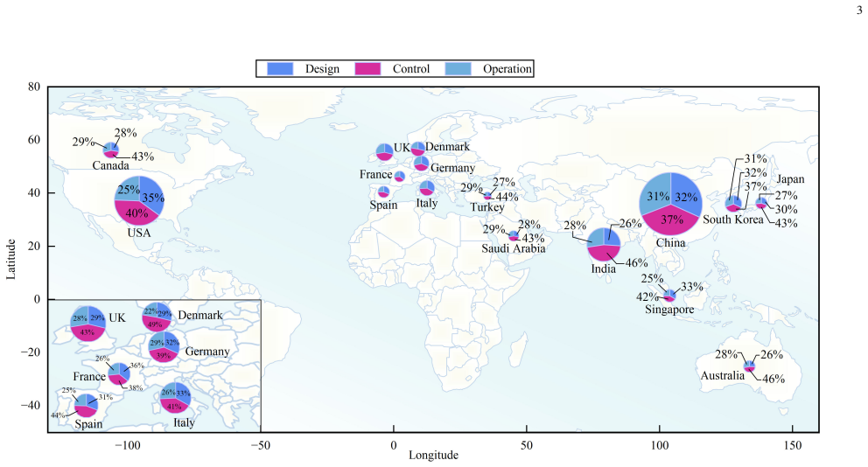Click the 'Japan' label

(790, 179)
